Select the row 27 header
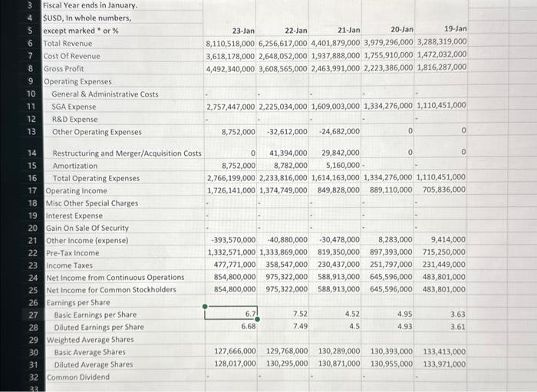 point(33,315)
